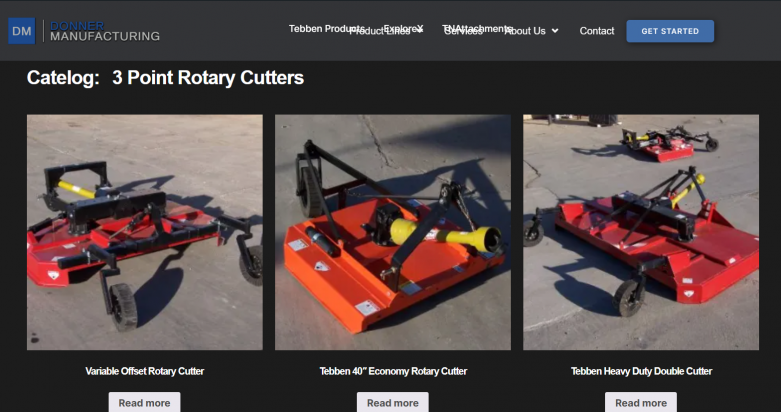Viewport: 781px width, 412px height.
Task: Click the blue DM logo icon
Action: [21, 31]
